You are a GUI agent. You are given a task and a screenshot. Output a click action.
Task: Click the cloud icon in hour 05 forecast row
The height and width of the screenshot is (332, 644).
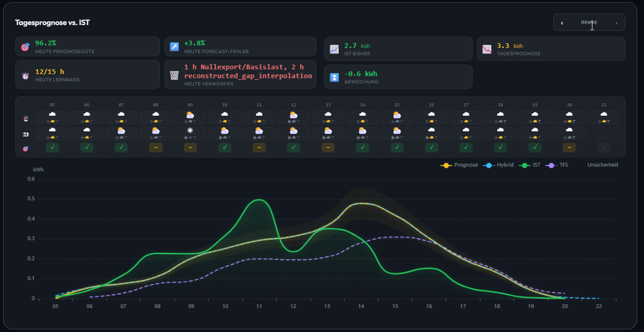pos(52,114)
